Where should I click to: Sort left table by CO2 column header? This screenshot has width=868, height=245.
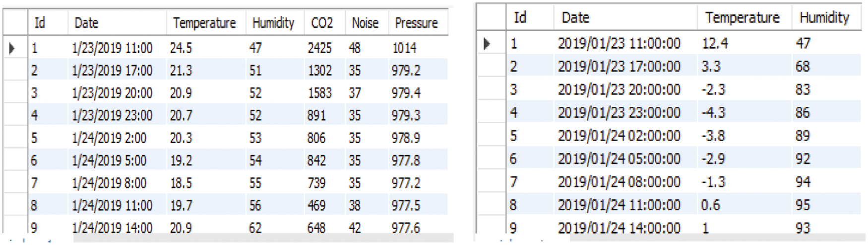[321, 23]
